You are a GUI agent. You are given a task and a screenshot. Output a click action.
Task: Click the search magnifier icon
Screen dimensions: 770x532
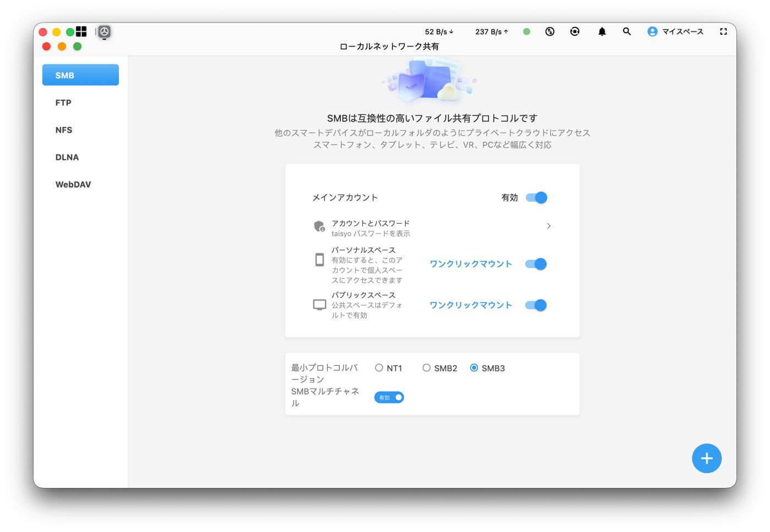tap(626, 31)
